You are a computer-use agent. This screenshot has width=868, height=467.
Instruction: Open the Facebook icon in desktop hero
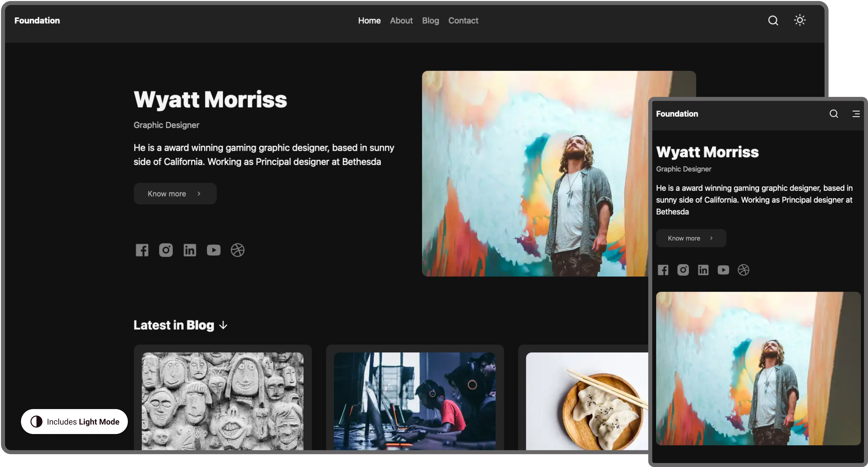click(x=142, y=250)
